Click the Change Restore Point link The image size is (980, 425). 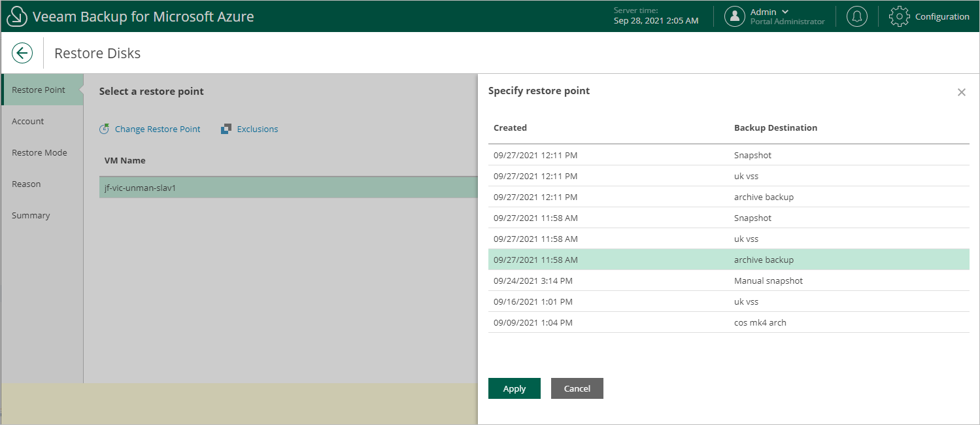point(158,129)
